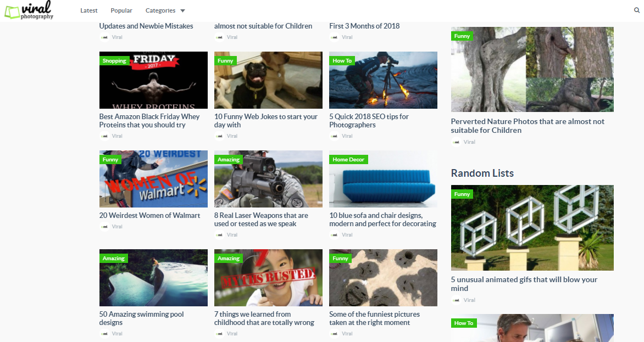Click the Funny tag on sand faces image
Viewport: 644px width, 342px height.
pos(340,259)
